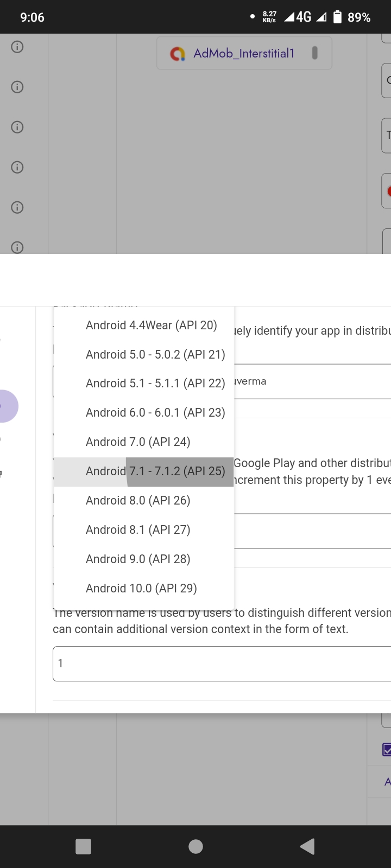Select highlighted Android 7.1 - 7.1.2 (API 25)

pyautogui.click(x=155, y=471)
